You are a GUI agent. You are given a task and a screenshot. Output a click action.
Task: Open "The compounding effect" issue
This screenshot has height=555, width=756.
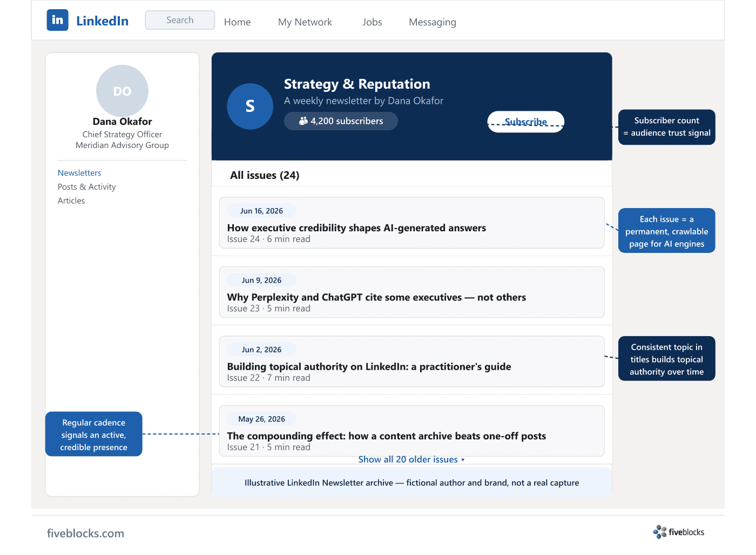pyautogui.click(x=387, y=436)
